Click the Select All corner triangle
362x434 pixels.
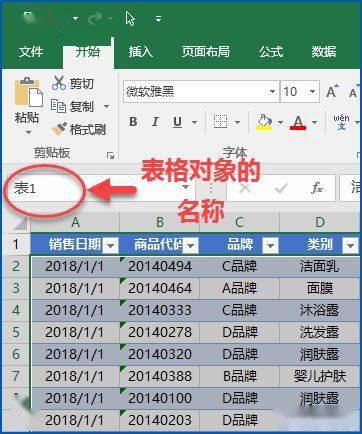20,223
